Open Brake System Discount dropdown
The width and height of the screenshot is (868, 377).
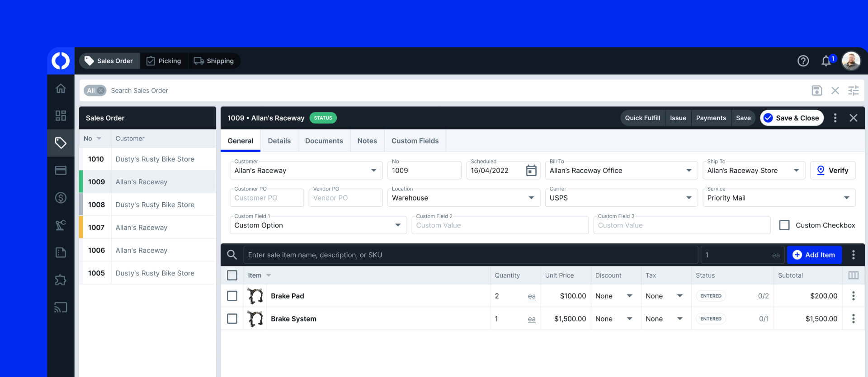pyautogui.click(x=629, y=319)
